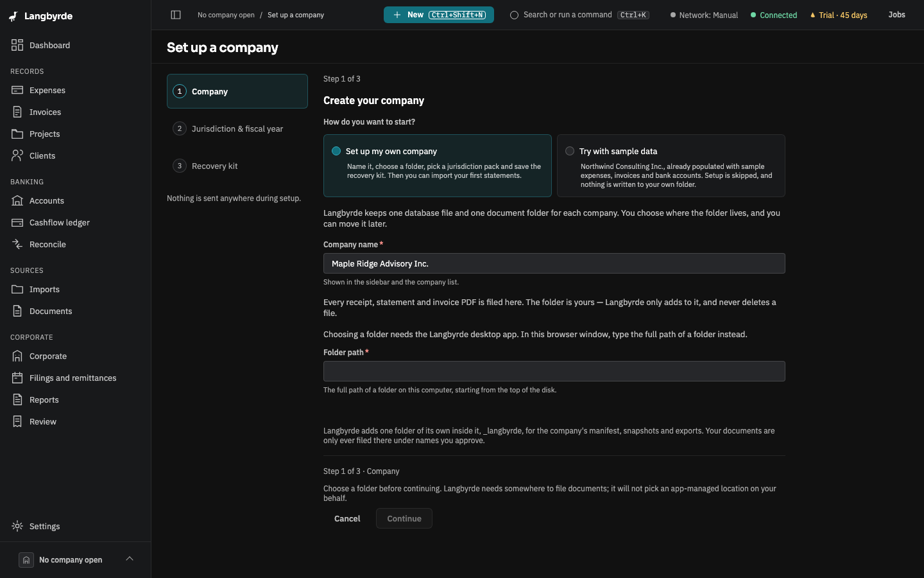Click the Imports folder icon
924x578 pixels.
[x=17, y=289]
